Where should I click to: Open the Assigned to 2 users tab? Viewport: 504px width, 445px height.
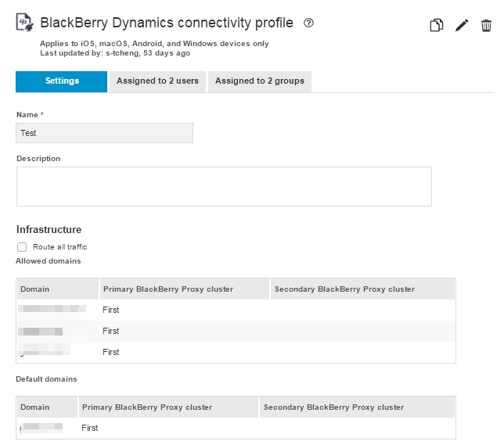pyautogui.click(x=157, y=81)
